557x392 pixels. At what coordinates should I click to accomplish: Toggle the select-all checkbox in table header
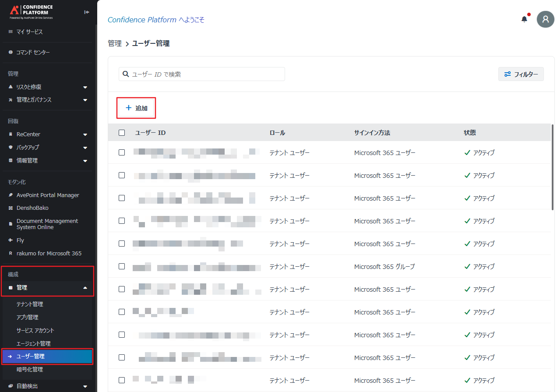pos(122,133)
